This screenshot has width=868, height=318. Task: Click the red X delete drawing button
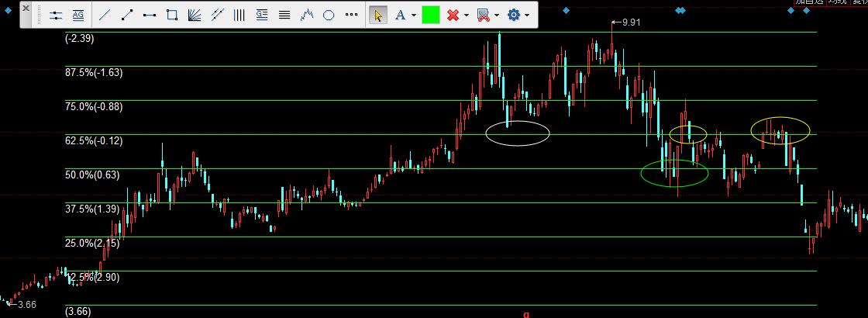[x=453, y=16]
